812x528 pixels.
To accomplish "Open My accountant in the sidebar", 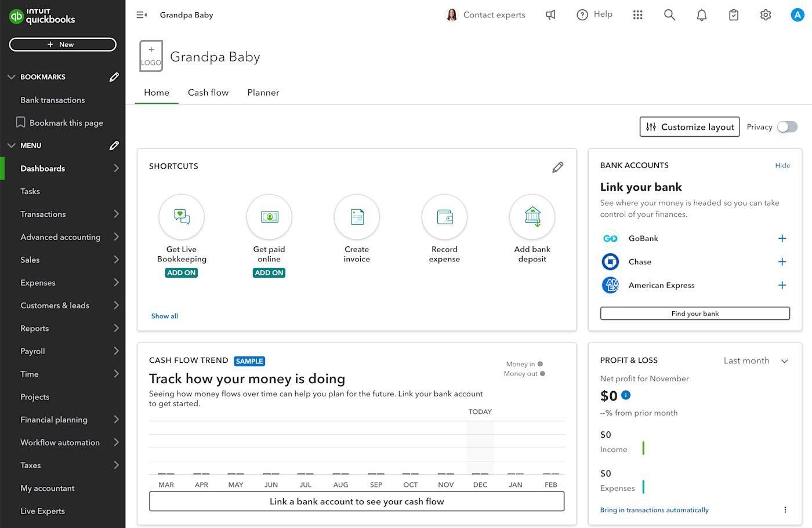I will pos(48,488).
